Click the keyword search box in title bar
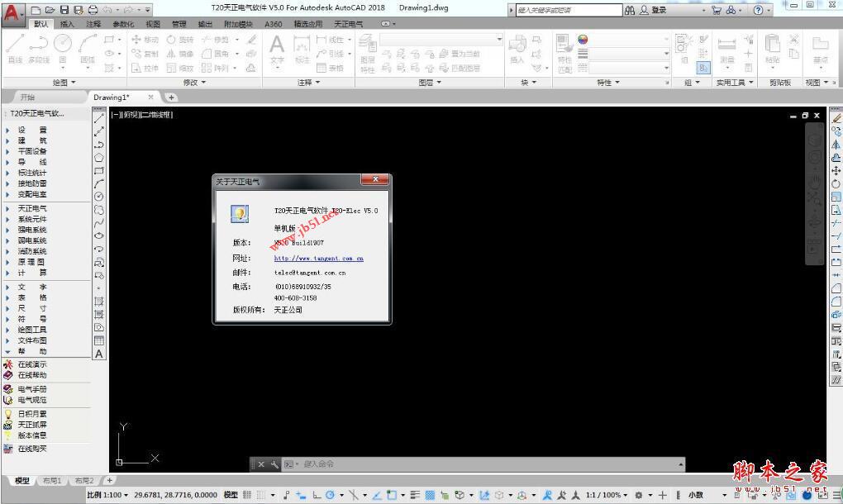 click(569, 10)
